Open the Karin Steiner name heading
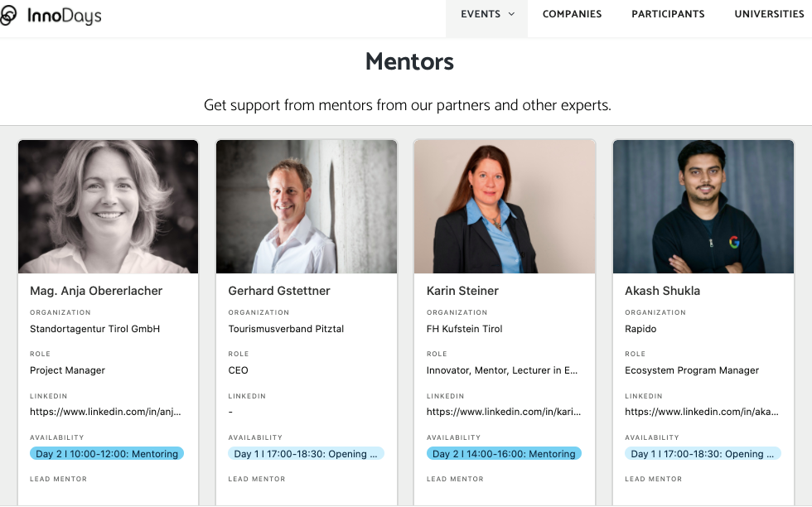812x507 pixels. pyautogui.click(x=462, y=291)
